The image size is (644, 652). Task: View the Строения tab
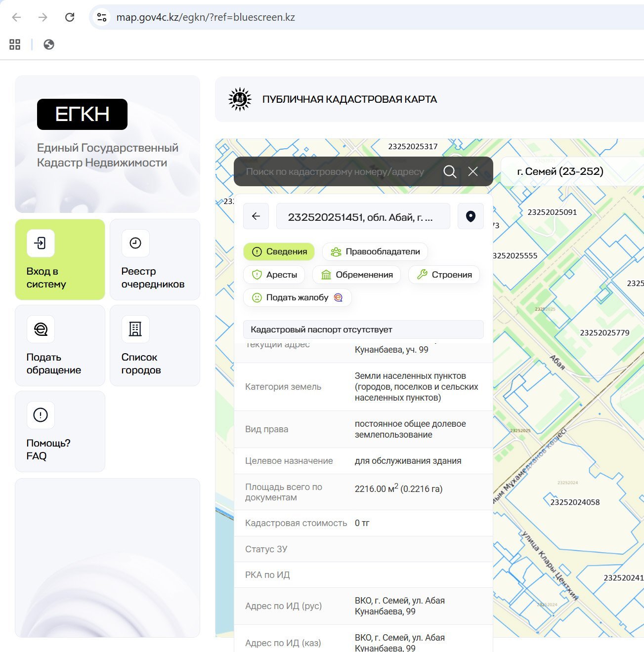click(x=444, y=275)
